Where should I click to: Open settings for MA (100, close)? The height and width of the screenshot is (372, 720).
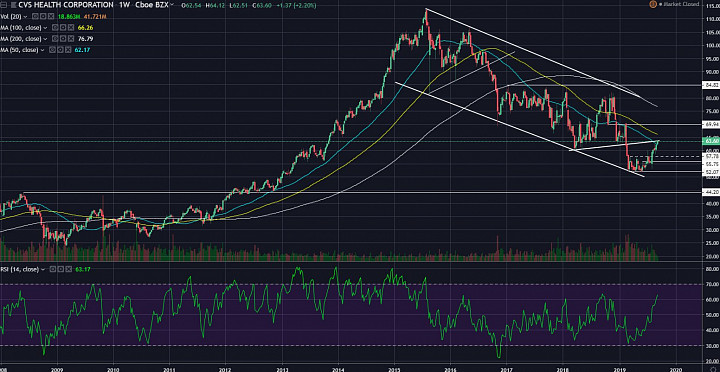[x=63, y=28]
